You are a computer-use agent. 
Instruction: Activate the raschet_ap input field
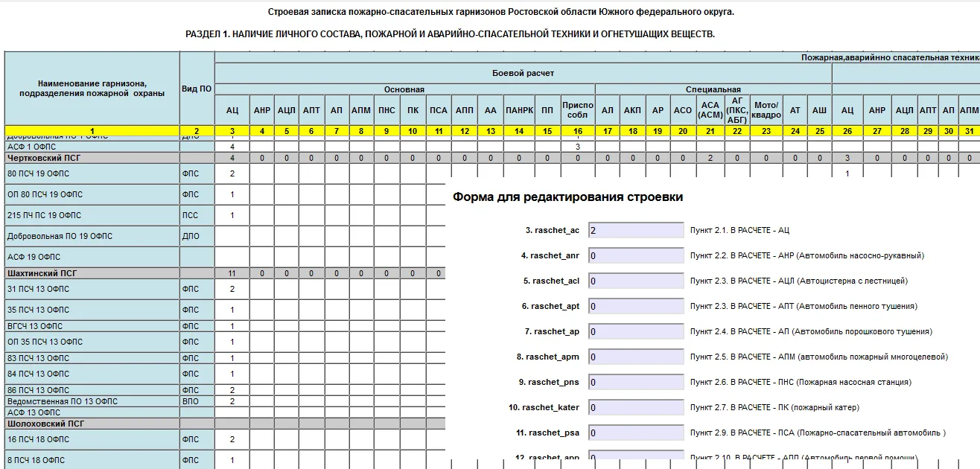coord(636,332)
